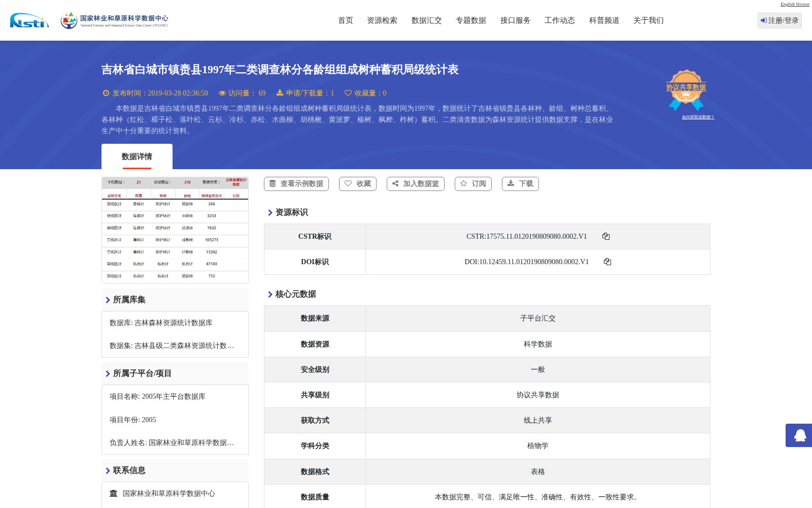The height and width of the screenshot is (508, 812).
Task: Click the download icon beside 申请/下载量
Action: (x=280, y=93)
